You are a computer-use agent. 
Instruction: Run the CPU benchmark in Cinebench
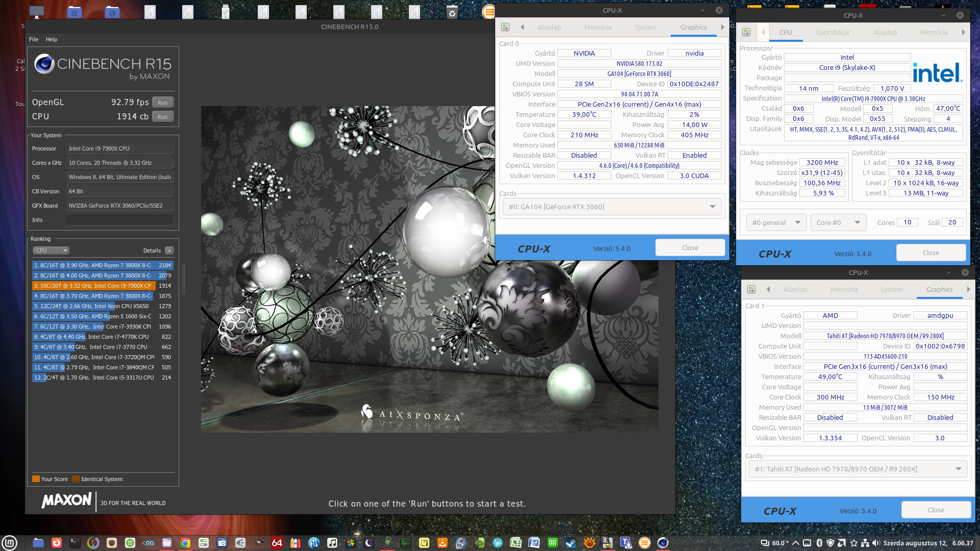pos(162,117)
